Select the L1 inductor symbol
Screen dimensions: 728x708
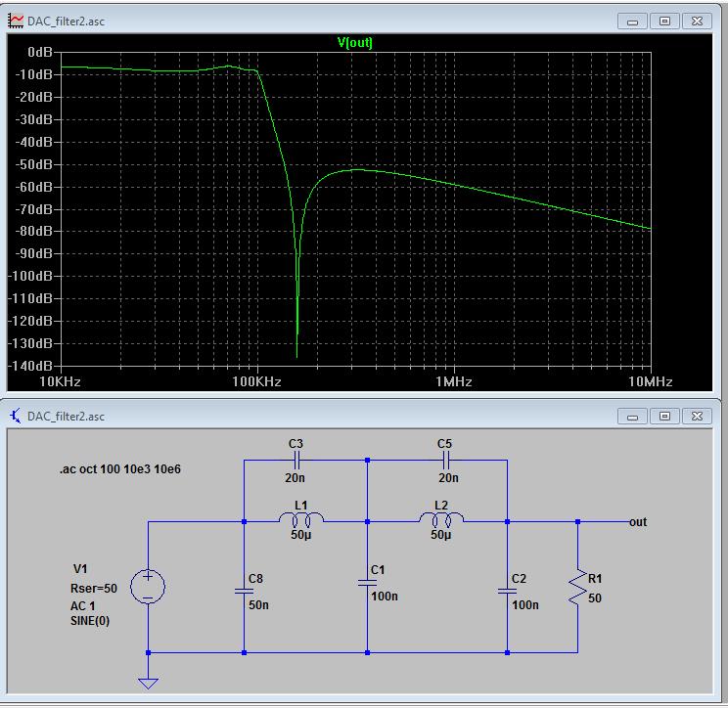click(300, 519)
